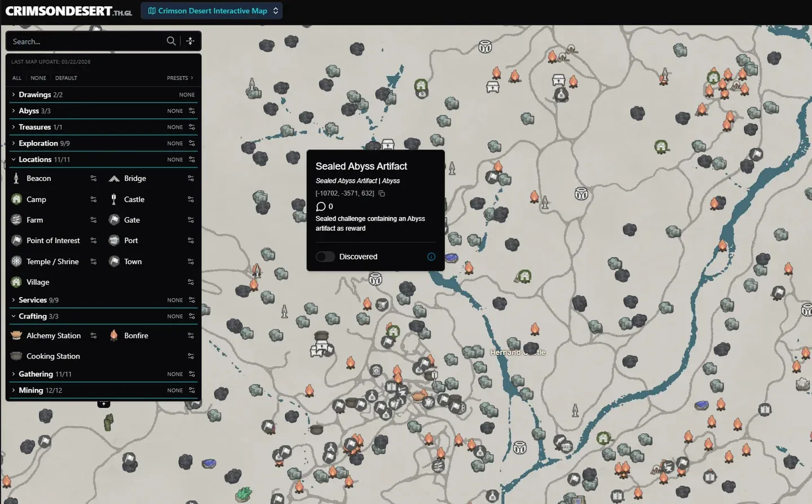This screenshot has height=504, width=812.
Task: Open filter settings icon for Beacon
Action: [94, 179]
